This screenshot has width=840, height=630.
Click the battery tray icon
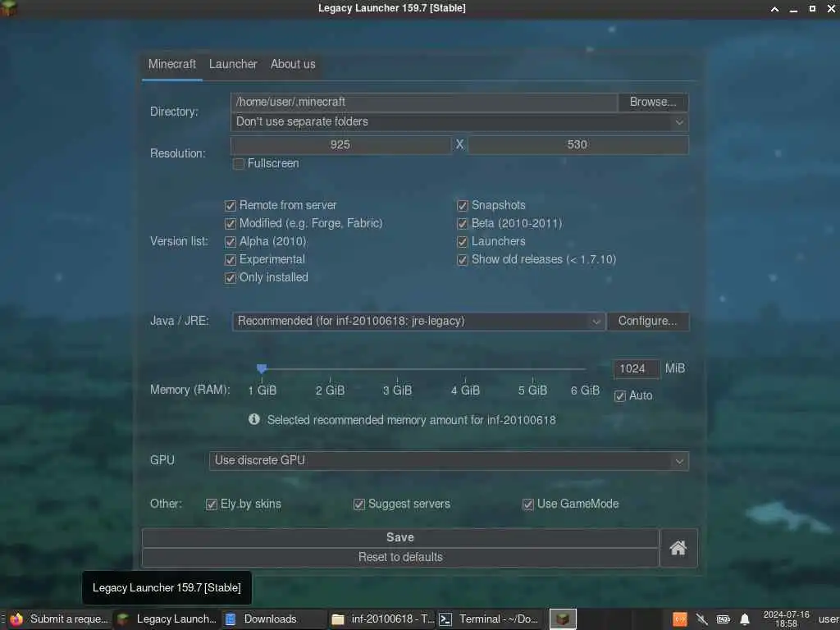point(724,619)
